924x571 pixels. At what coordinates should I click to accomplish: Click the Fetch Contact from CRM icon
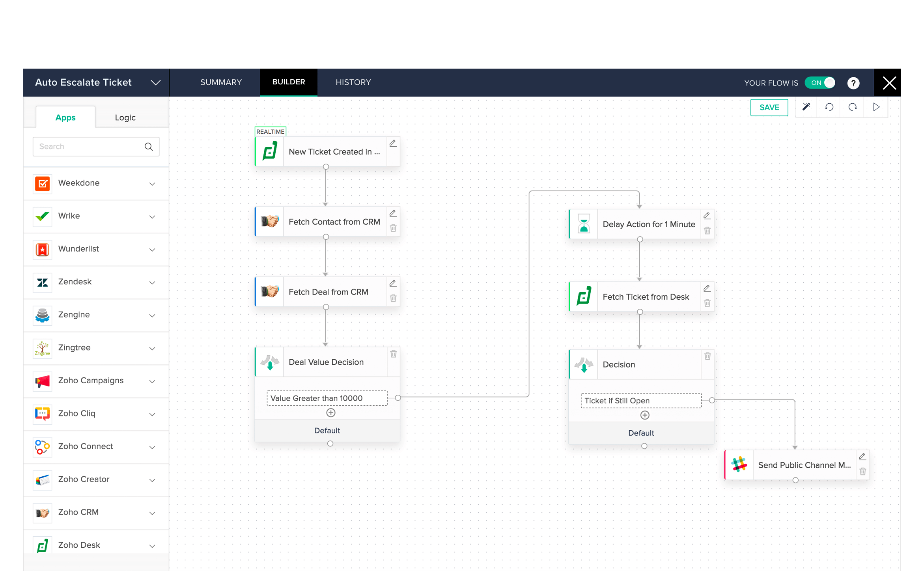click(271, 221)
